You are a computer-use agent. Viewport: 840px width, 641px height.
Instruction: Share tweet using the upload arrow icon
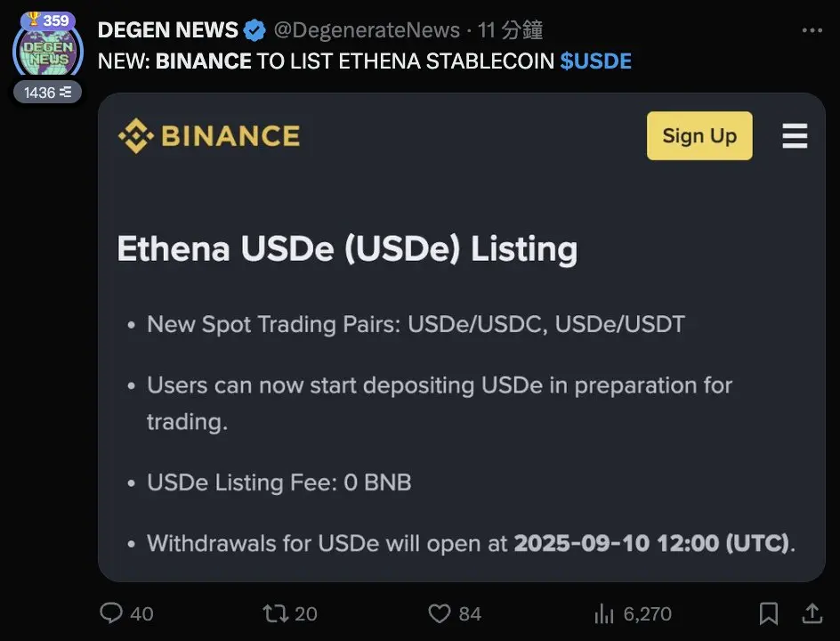[812, 613]
